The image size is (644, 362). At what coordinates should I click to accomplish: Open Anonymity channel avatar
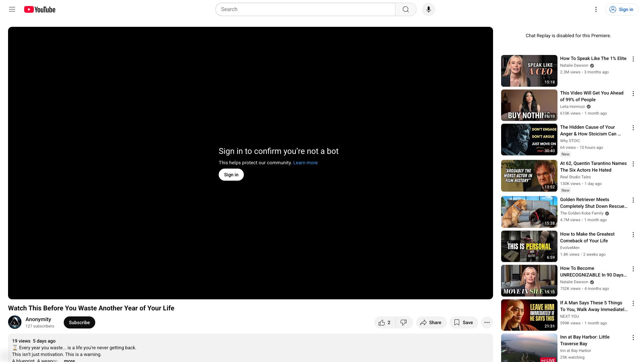click(15, 322)
